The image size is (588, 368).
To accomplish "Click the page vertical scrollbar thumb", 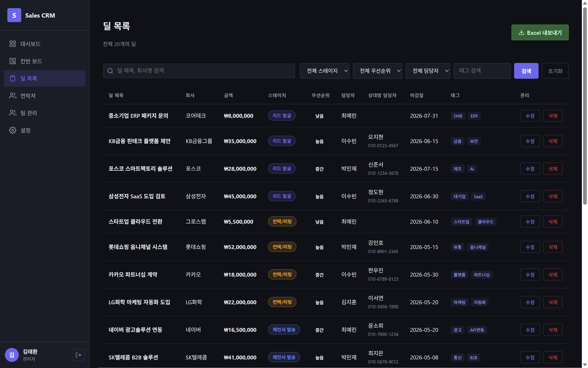I will (x=585, y=106).
